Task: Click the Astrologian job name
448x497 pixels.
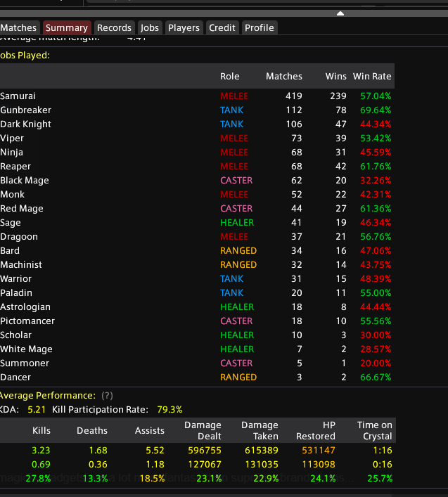Action: click(x=25, y=306)
